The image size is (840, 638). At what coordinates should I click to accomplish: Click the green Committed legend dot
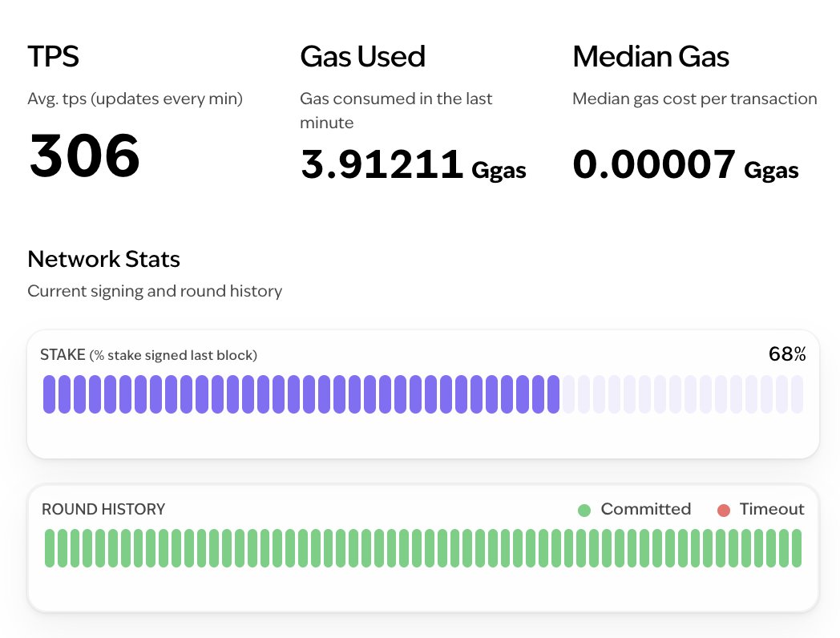584,510
